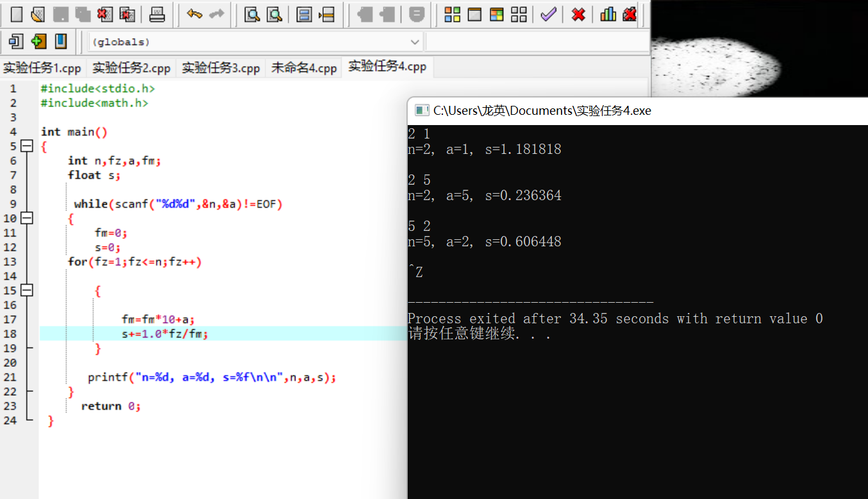Click the Compile icon with colored squares
Image resolution: width=868 pixels, height=499 pixels.
453,14
